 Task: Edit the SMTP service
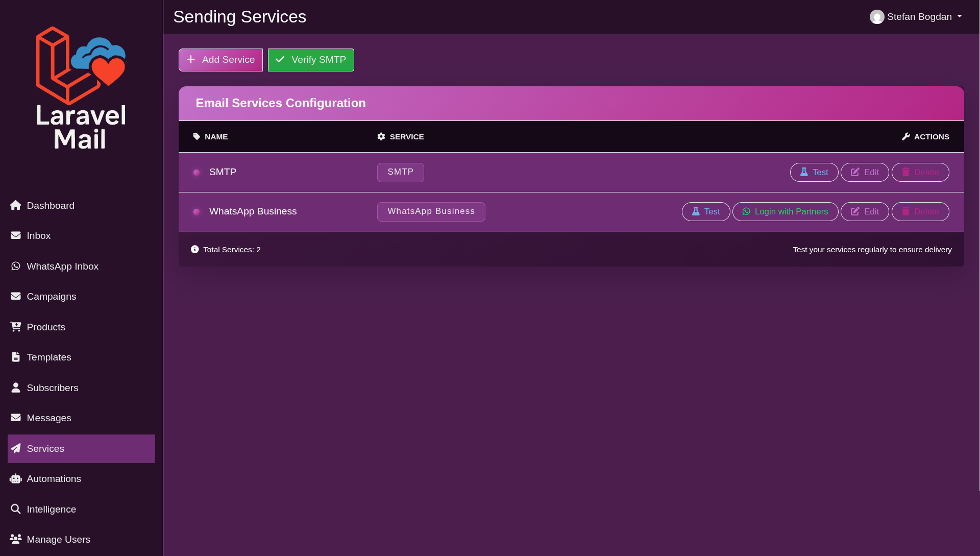point(865,172)
